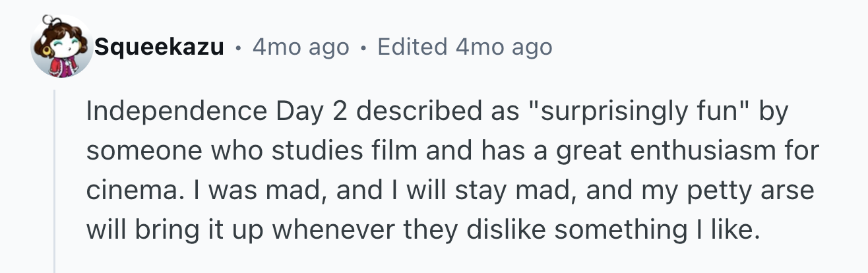The height and width of the screenshot is (273, 868).
Task: Click the word "cinema" in the comment
Action: pos(128,191)
